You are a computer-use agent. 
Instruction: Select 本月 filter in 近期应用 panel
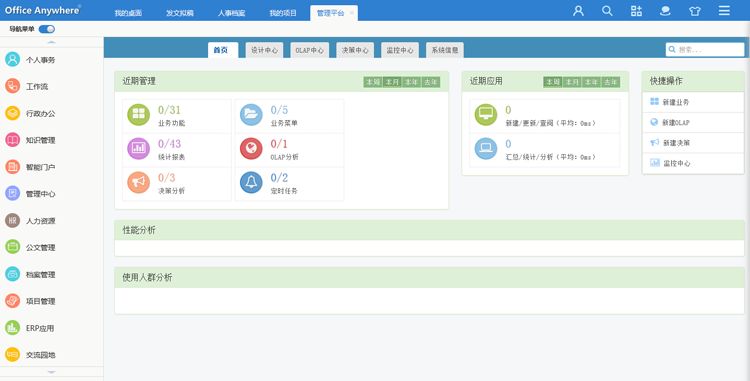[572, 82]
